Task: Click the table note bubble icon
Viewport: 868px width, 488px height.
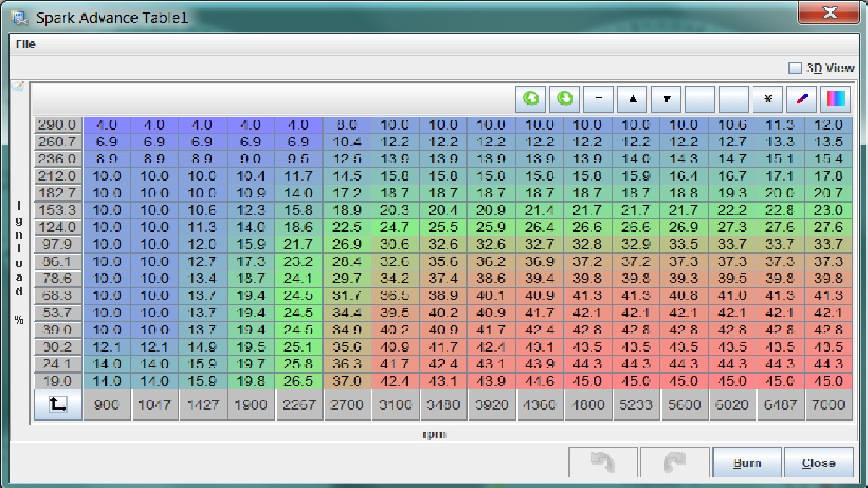Action: coord(18,86)
